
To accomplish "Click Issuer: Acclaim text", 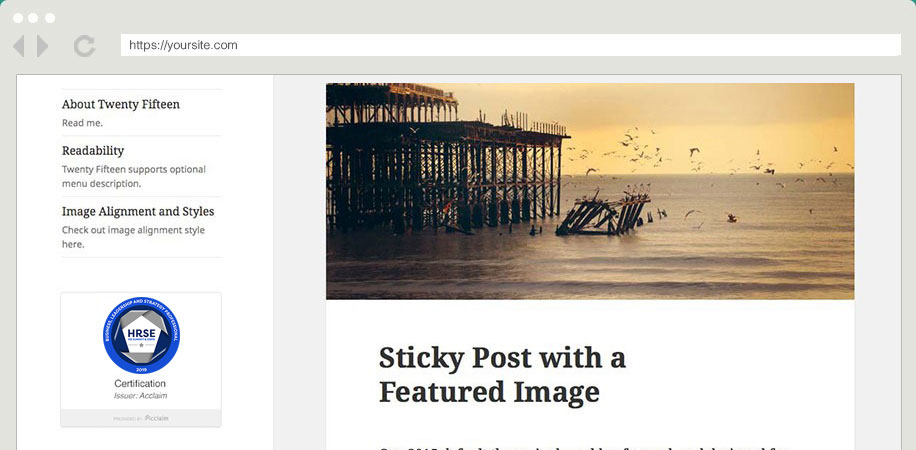I will (x=140, y=396).
